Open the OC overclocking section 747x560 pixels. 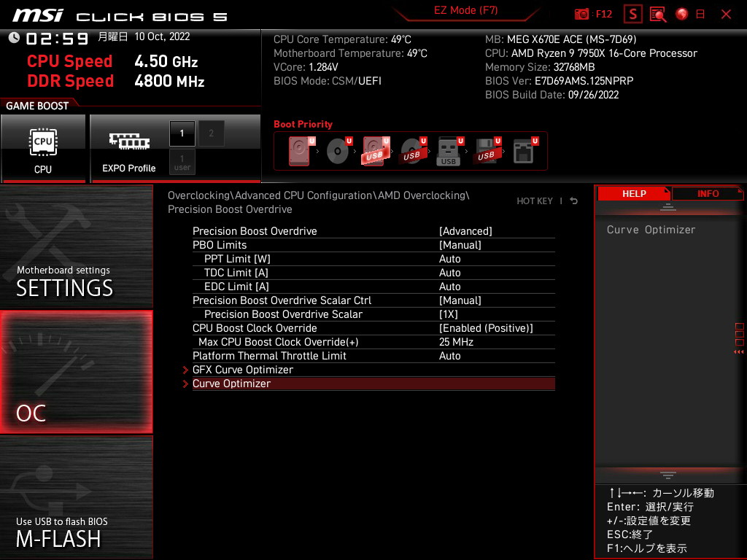pyautogui.click(x=76, y=372)
